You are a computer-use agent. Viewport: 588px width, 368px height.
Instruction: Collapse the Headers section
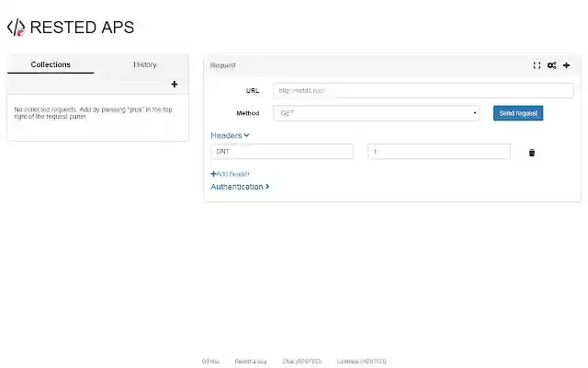click(230, 135)
